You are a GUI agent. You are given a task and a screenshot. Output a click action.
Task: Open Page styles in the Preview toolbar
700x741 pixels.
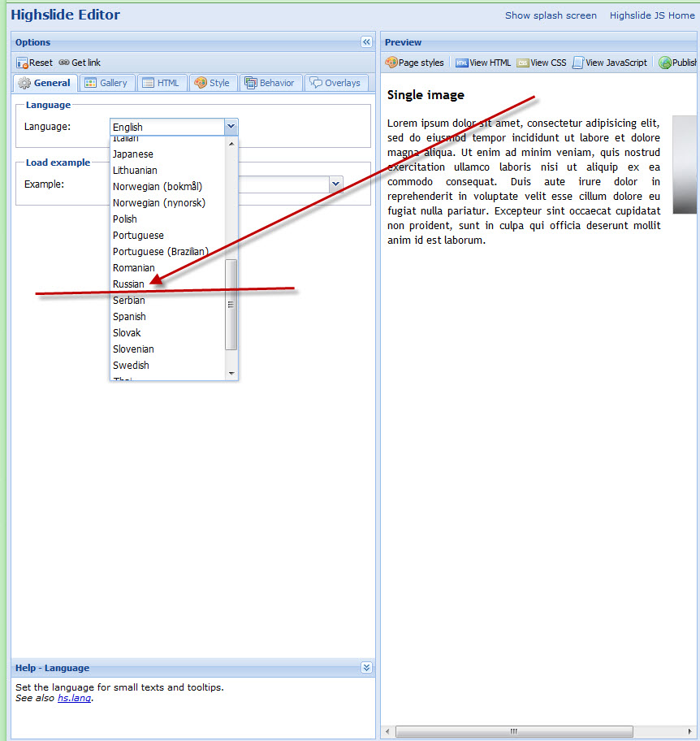415,63
